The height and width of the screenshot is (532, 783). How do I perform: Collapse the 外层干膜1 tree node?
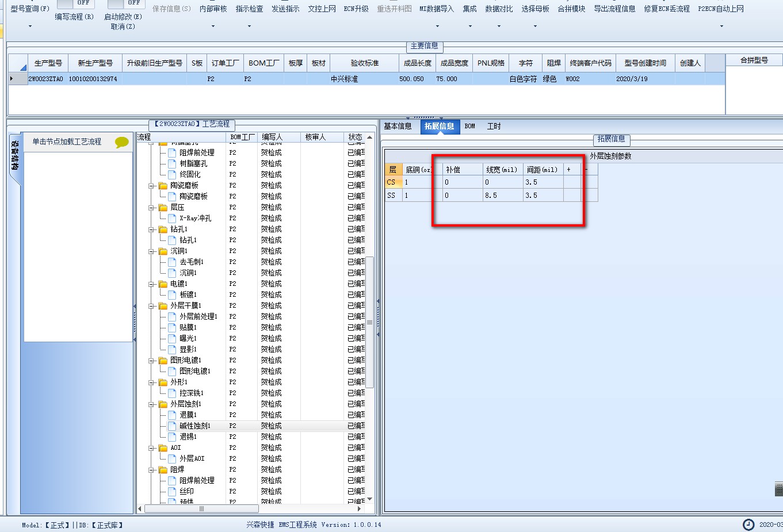(x=152, y=305)
